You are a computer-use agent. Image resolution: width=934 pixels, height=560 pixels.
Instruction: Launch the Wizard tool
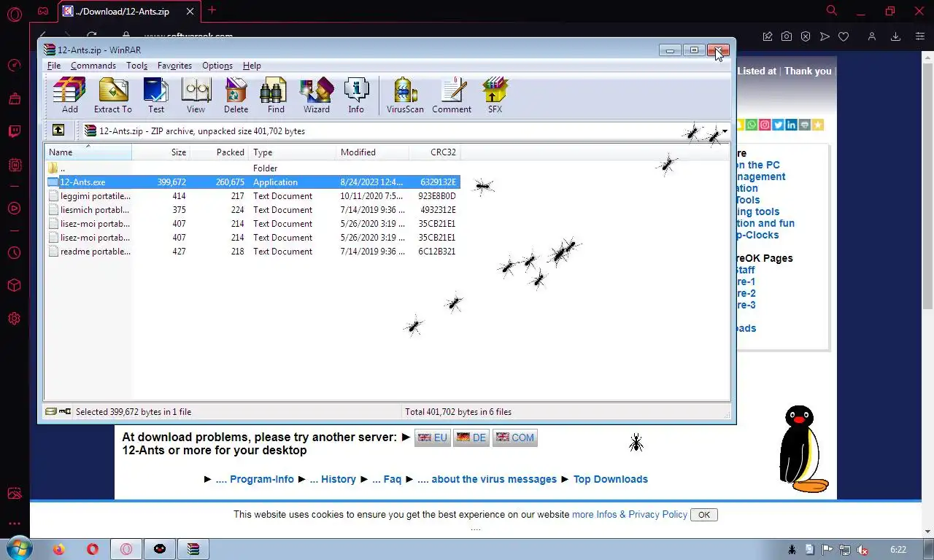click(316, 96)
